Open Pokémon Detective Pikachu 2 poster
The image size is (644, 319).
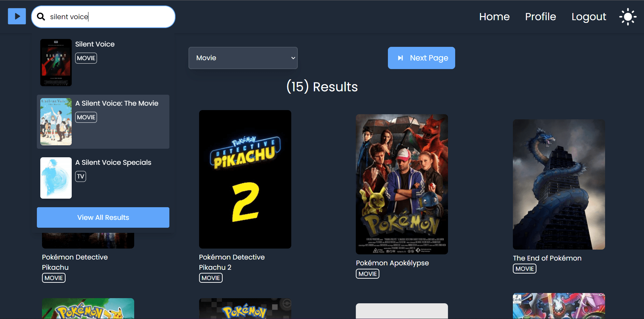[245, 179]
